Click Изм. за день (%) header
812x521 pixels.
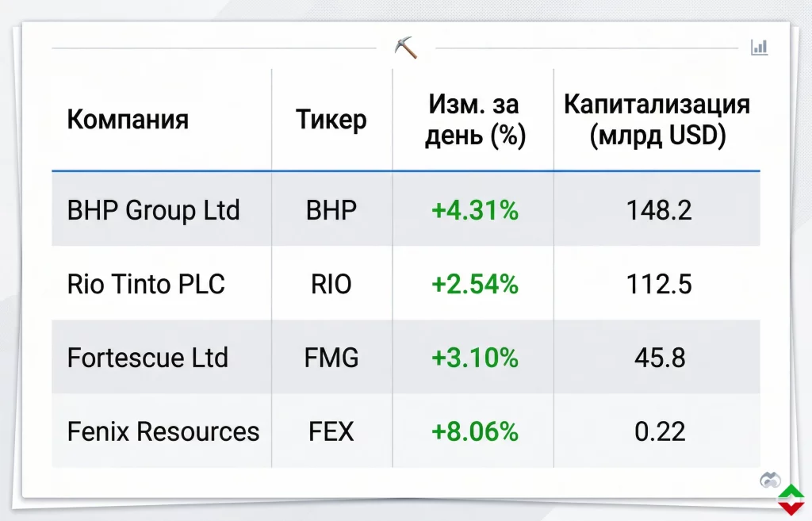pos(475,121)
